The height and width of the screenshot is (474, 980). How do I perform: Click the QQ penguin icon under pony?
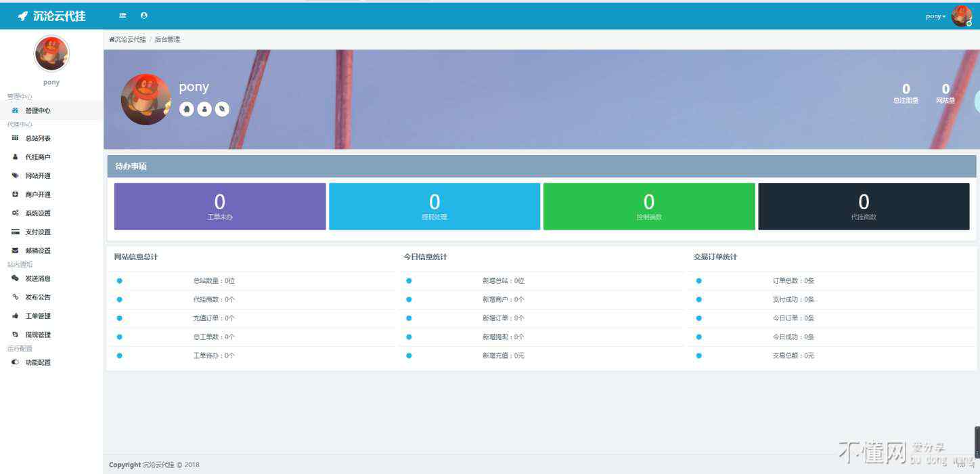click(187, 109)
